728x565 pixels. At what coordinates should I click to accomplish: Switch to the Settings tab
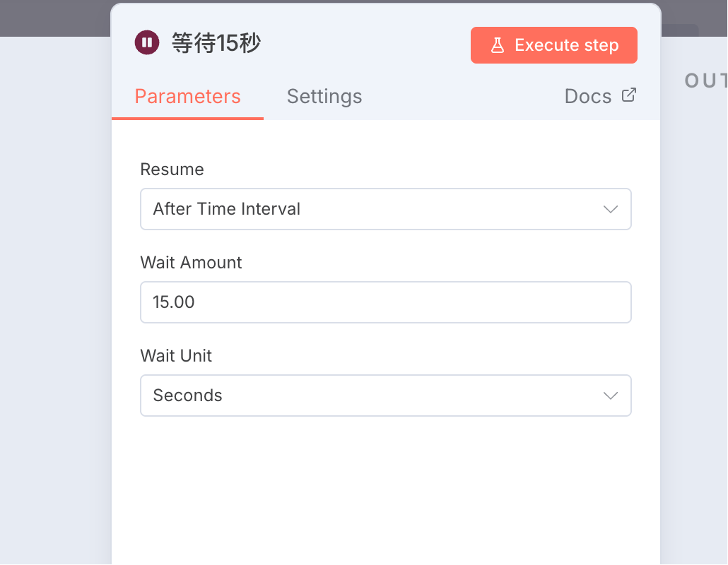[324, 97]
